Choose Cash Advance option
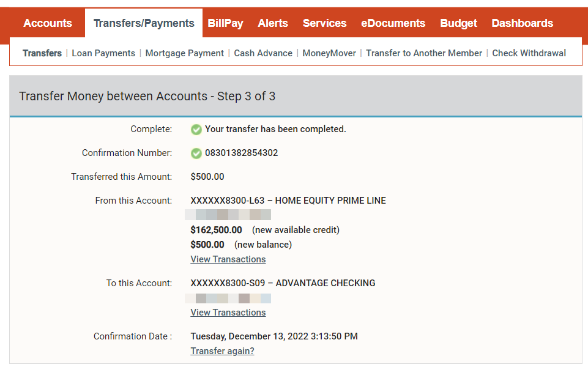588x370 pixels. 263,53
